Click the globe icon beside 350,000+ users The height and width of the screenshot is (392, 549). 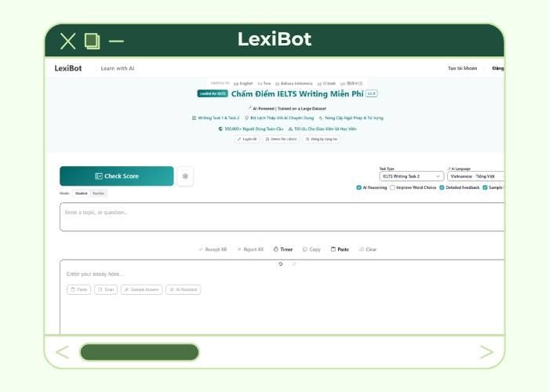[220, 129]
